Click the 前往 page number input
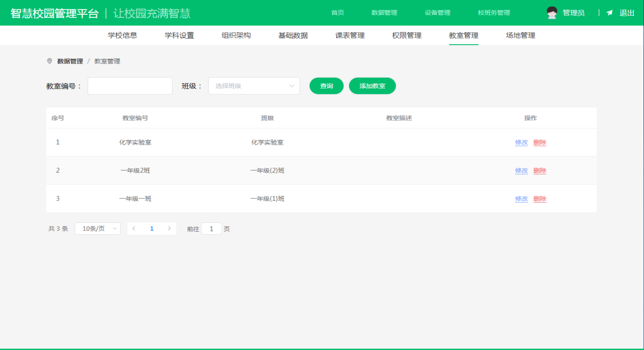Screen dimensions: 644x350 point(212,228)
